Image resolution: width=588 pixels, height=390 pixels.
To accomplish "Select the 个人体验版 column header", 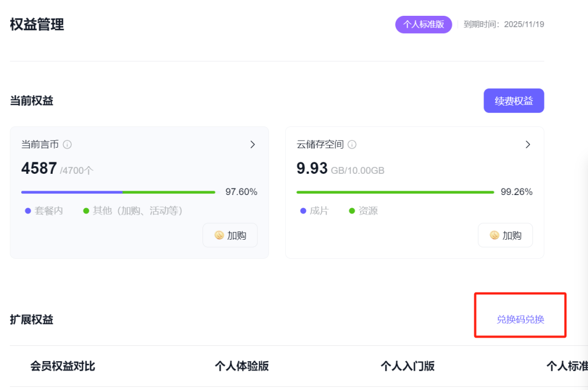I will 242,366.
